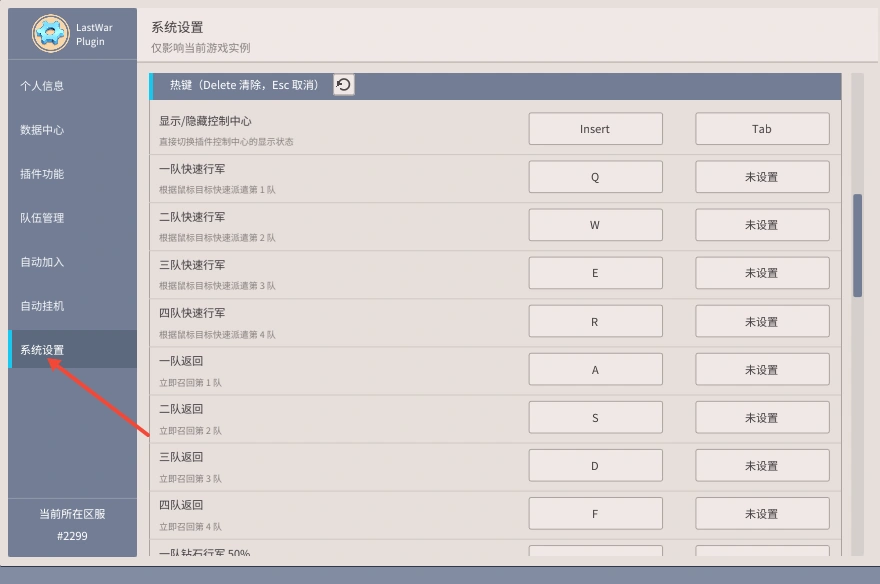Viewport: 880px width, 584px height.
Task: Set secondary hotkey for 三队快速行军
Action: [762, 273]
